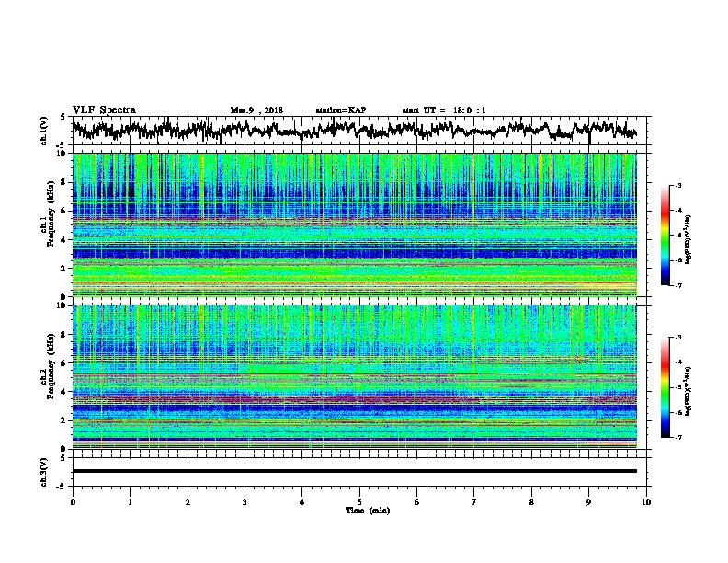This screenshot has height=563, width=728.
Task: Click the '8' frequency tick of ch.2 spectrogram
Action: [63, 335]
